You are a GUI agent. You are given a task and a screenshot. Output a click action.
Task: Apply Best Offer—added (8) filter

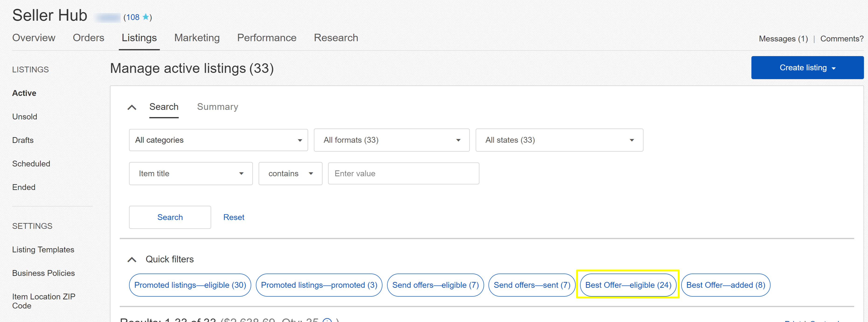point(725,285)
